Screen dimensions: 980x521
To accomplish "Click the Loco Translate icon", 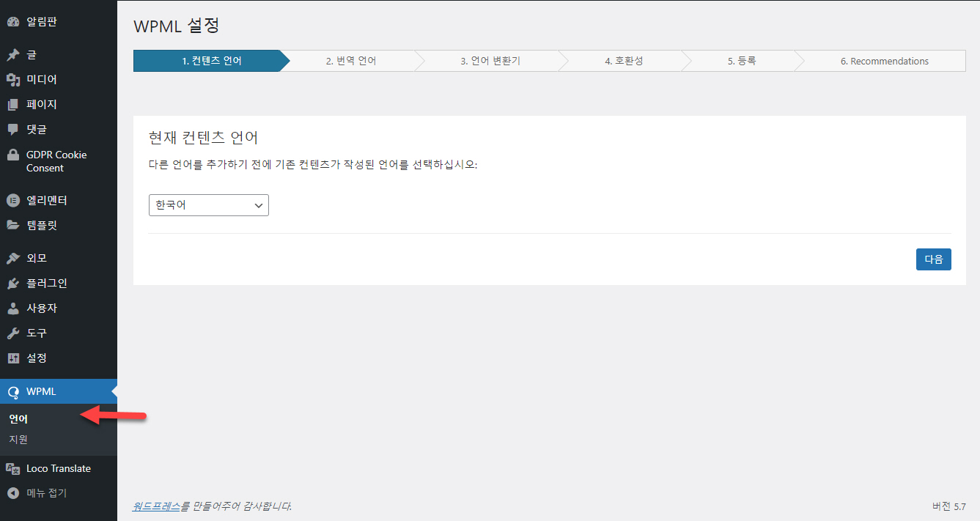I will point(12,469).
